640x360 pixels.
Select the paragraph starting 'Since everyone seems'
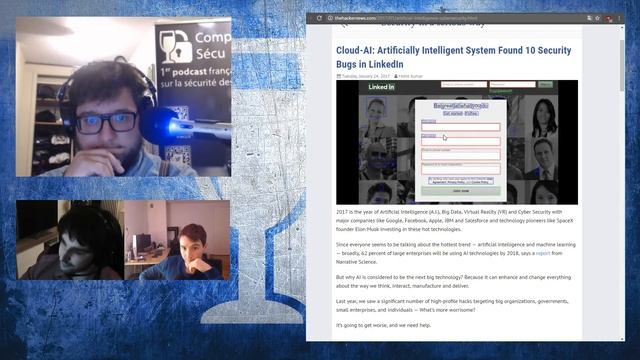click(x=456, y=253)
